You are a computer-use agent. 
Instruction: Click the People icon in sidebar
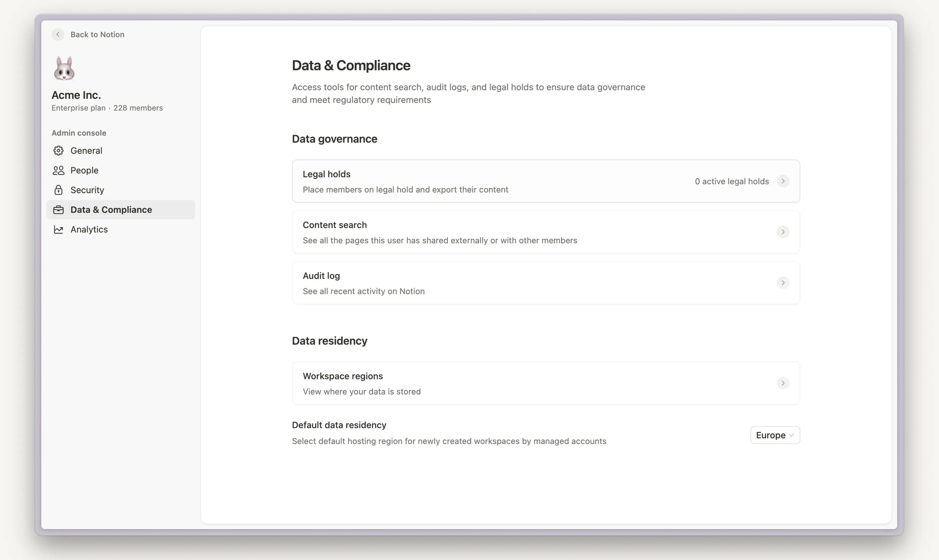coord(58,170)
